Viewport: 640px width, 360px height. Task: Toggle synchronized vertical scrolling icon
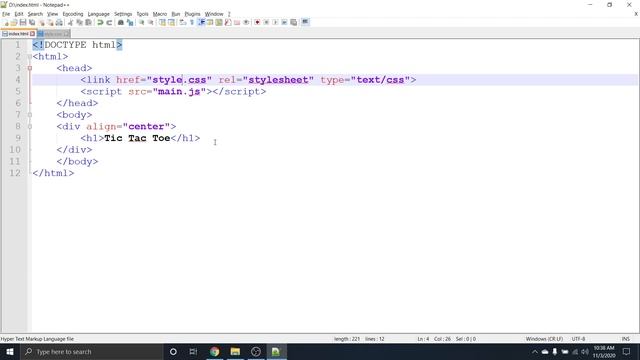(x=162, y=22)
